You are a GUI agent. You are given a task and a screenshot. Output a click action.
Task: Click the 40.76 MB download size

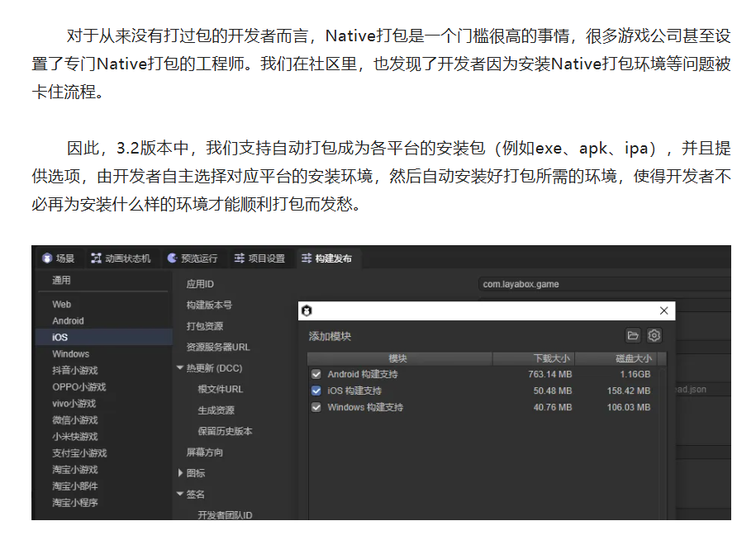[x=553, y=407]
